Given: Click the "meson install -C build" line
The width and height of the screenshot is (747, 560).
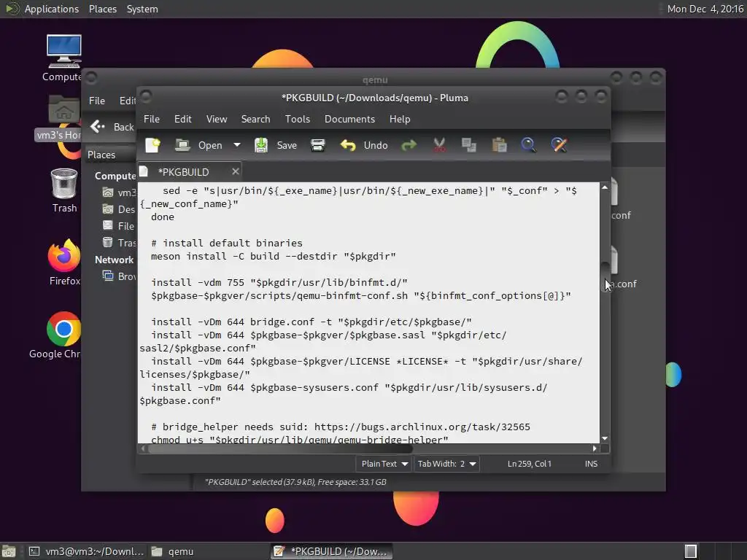Looking at the screenshot, I should pos(274,256).
